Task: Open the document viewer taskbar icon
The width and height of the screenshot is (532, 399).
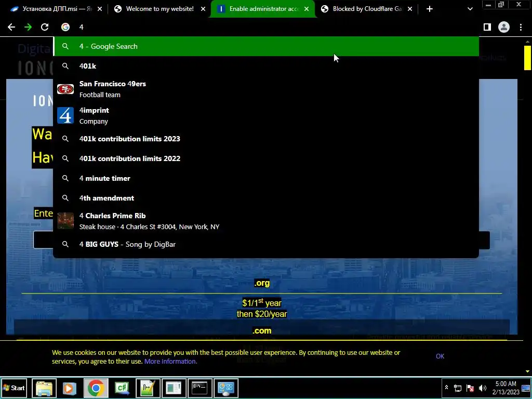Action: click(x=174, y=388)
